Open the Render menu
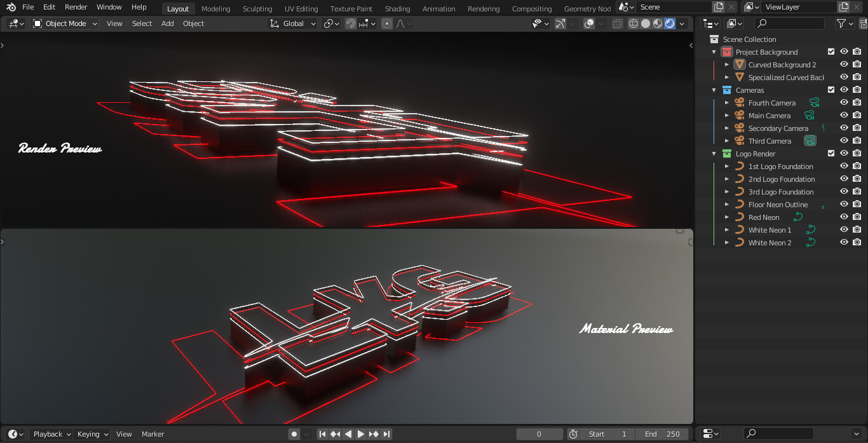 (76, 7)
